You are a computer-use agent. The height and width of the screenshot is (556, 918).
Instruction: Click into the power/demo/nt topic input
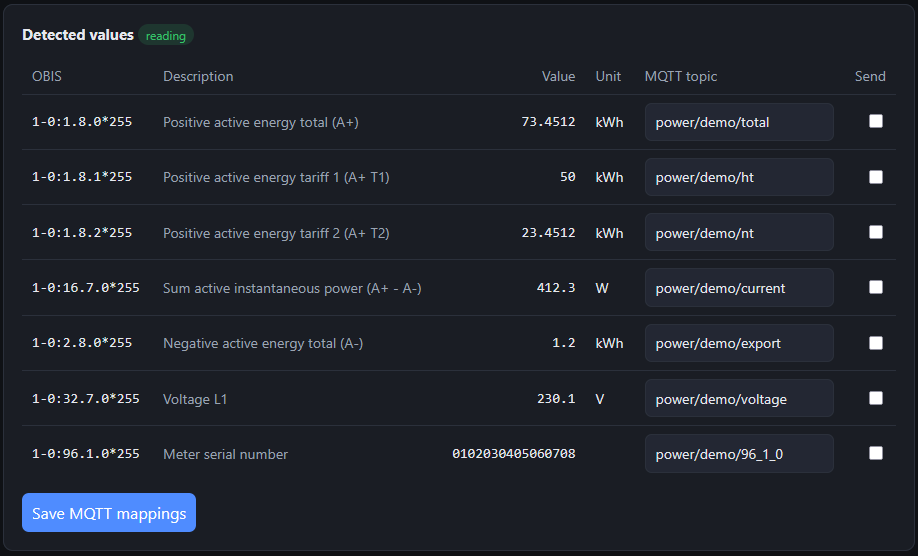coord(739,232)
